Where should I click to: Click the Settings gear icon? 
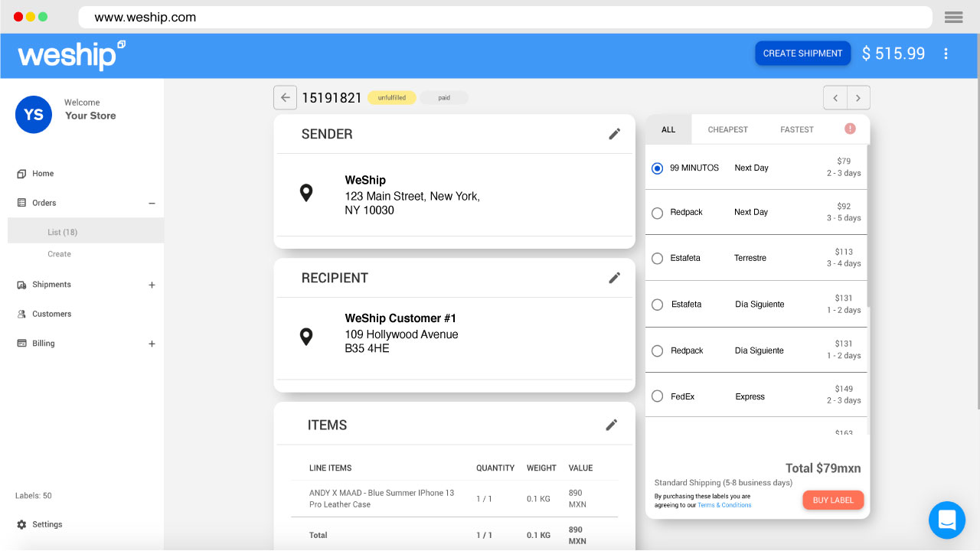coord(21,525)
